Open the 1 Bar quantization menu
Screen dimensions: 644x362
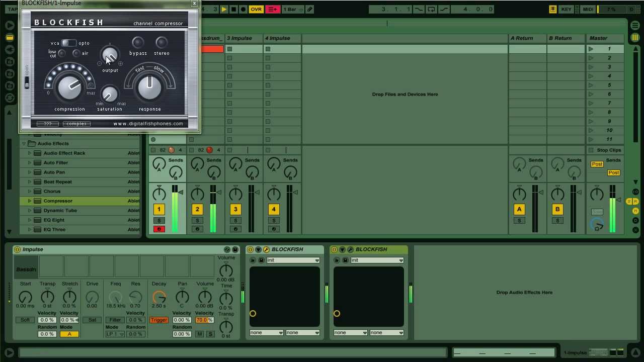292,9
